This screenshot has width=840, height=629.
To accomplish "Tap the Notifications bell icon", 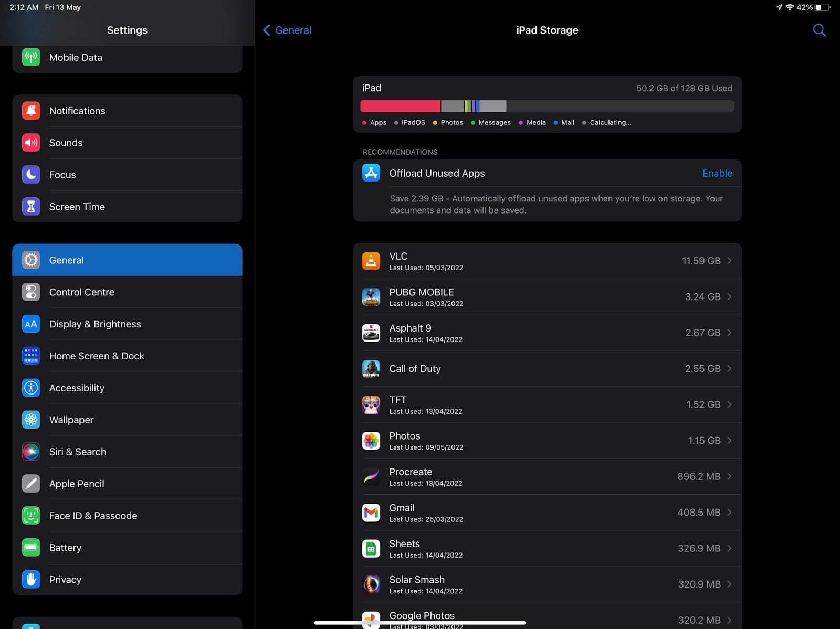I will (31, 111).
